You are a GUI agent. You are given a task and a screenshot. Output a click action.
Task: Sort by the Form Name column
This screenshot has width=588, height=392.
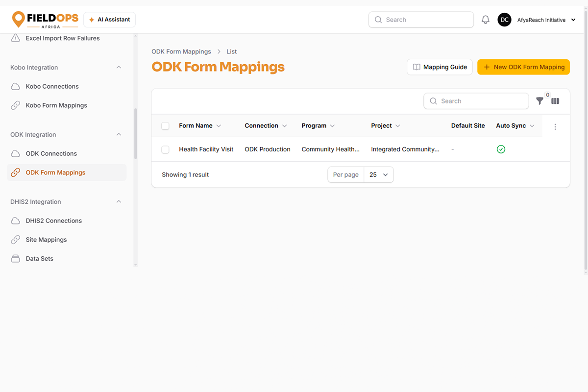(200, 126)
